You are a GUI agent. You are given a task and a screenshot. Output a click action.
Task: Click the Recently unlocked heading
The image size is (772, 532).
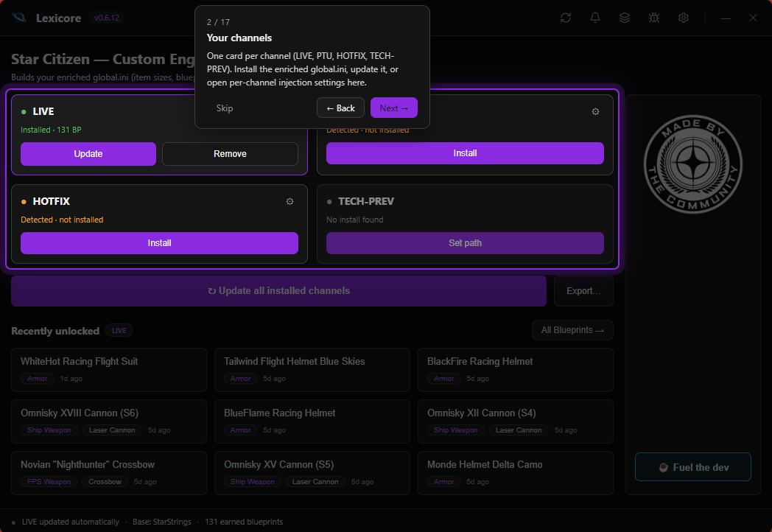tap(55, 331)
